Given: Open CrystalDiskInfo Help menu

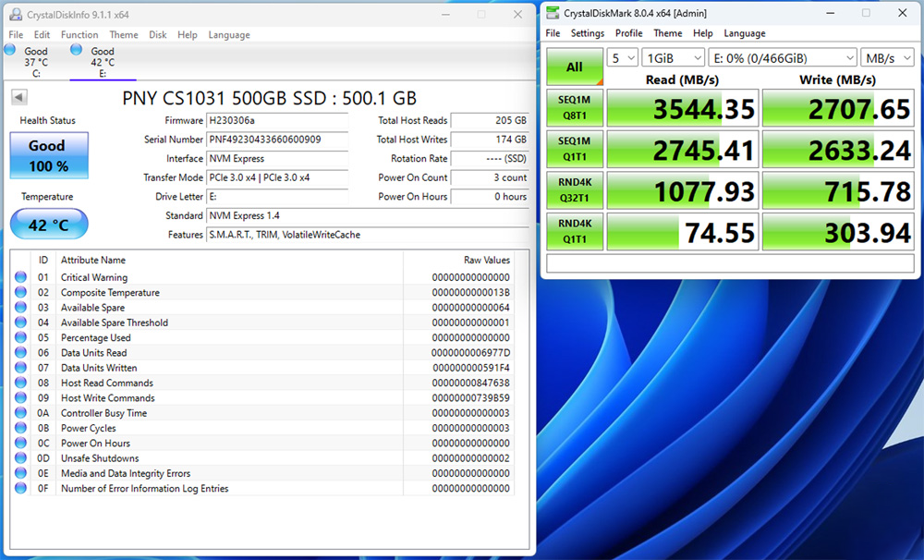Looking at the screenshot, I should click(x=188, y=35).
